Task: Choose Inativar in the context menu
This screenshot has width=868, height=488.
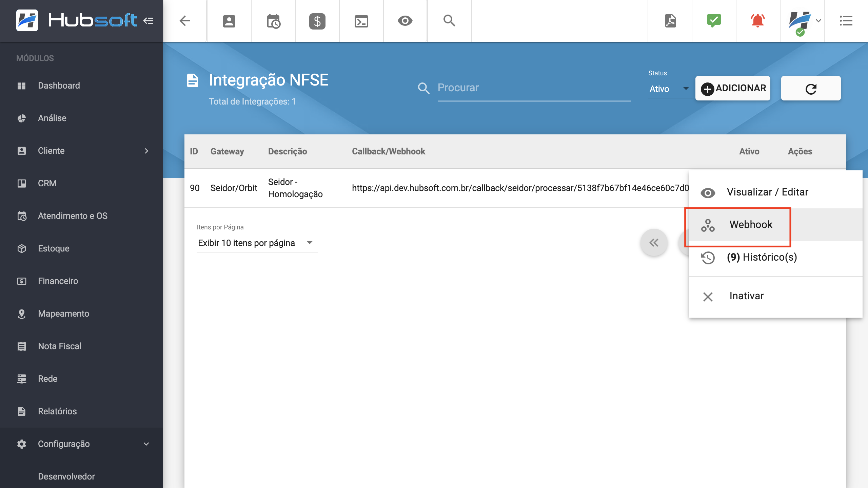Action: (746, 296)
